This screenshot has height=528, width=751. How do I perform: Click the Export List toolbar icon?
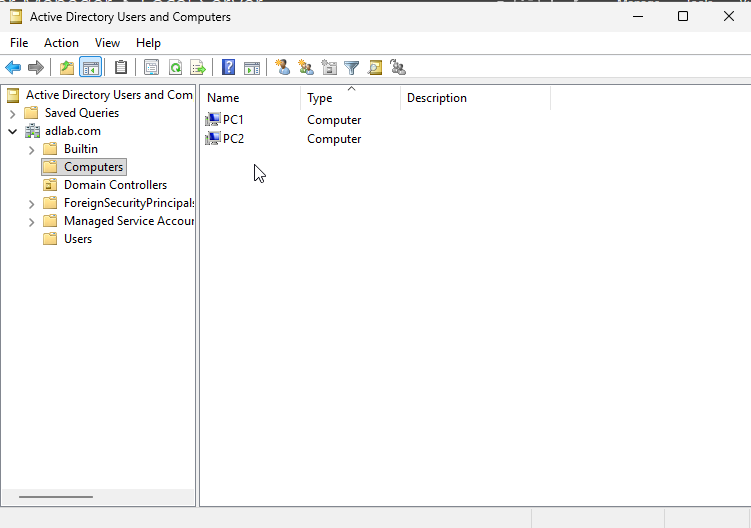pyautogui.click(x=198, y=68)
